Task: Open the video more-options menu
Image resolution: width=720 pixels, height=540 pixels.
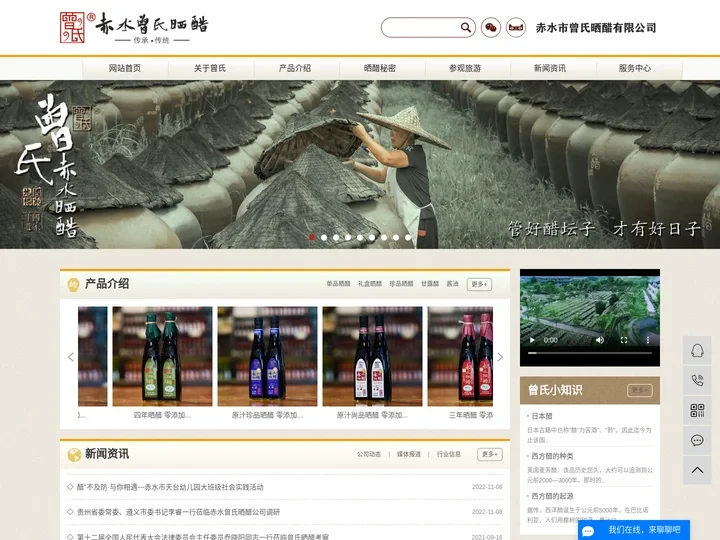Action: click(x=648, y=340)
